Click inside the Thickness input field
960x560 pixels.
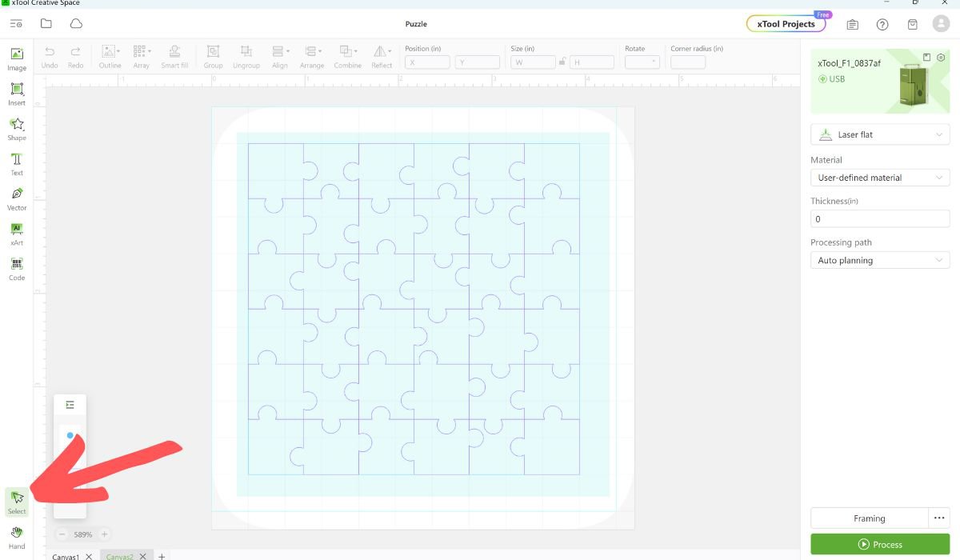pos(880,218)
